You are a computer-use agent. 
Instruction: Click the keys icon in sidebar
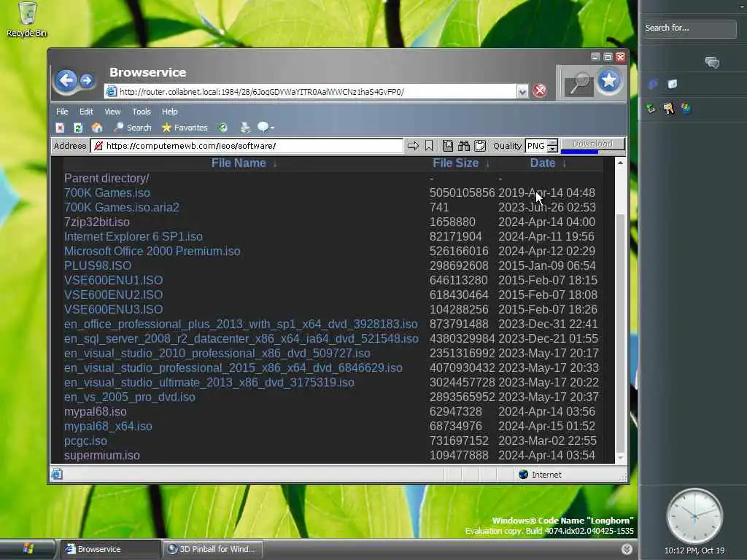pos(669,109)
